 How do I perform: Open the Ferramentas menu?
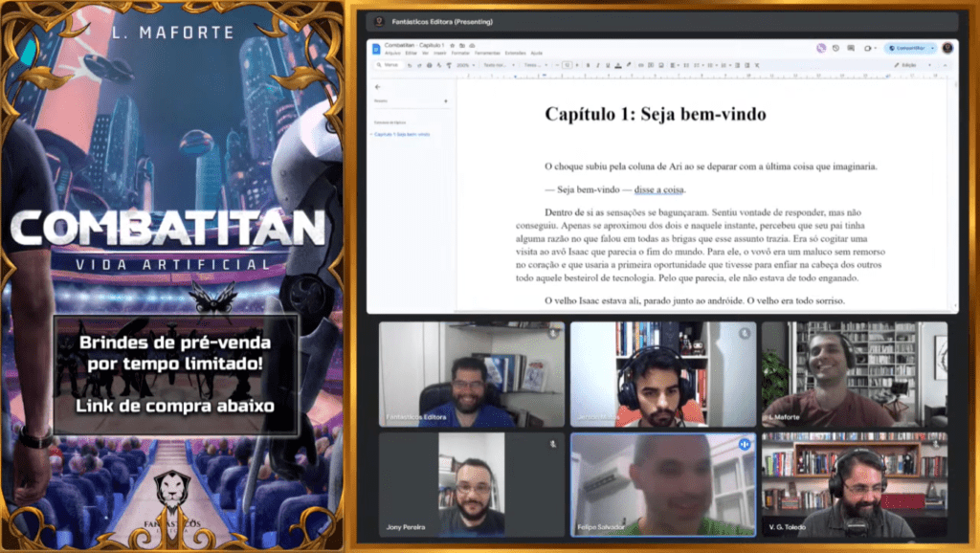(x=487, y=54)
